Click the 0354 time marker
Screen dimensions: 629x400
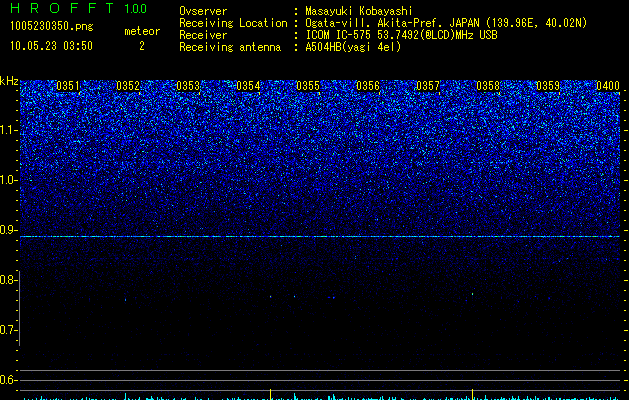click(x=248, y=86)
